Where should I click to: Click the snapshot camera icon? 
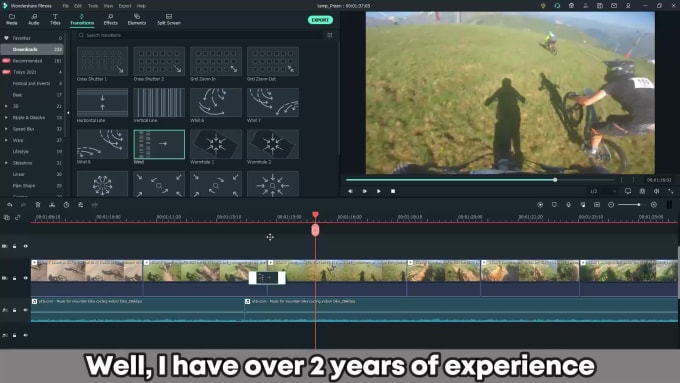(x=642, y=191)
